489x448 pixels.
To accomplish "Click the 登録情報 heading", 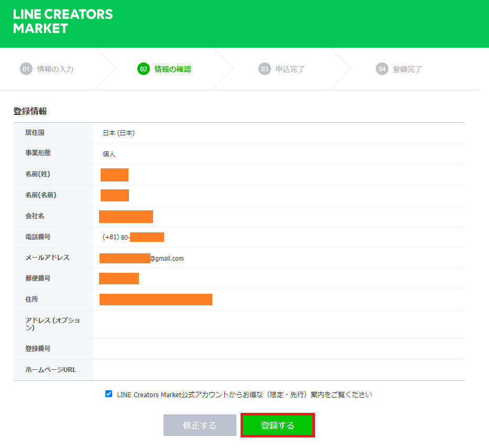I will [30, 111].
